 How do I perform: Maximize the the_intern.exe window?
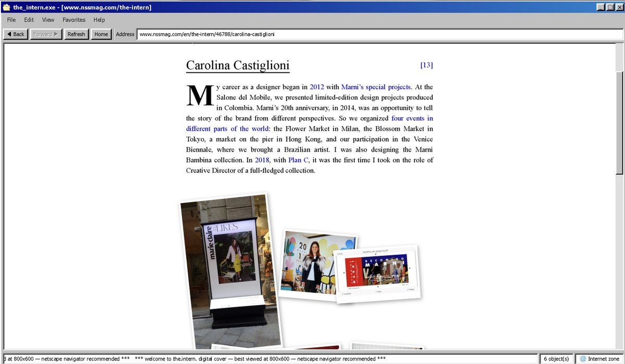pos(610,7)
